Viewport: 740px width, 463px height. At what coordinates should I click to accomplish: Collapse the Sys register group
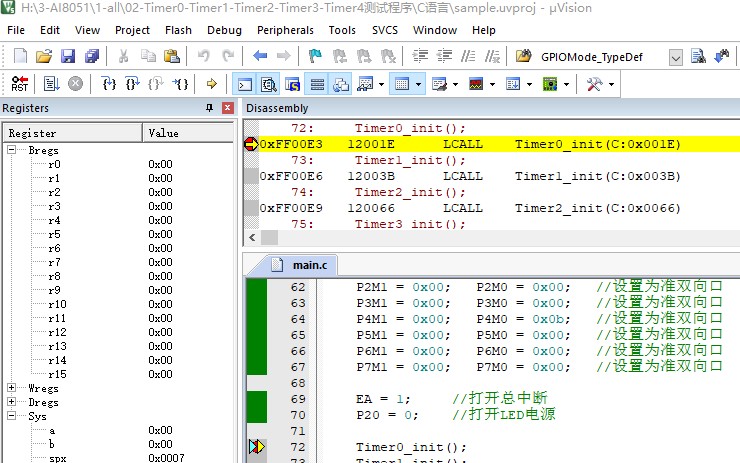pyautogui.click(x=11, y=415)
